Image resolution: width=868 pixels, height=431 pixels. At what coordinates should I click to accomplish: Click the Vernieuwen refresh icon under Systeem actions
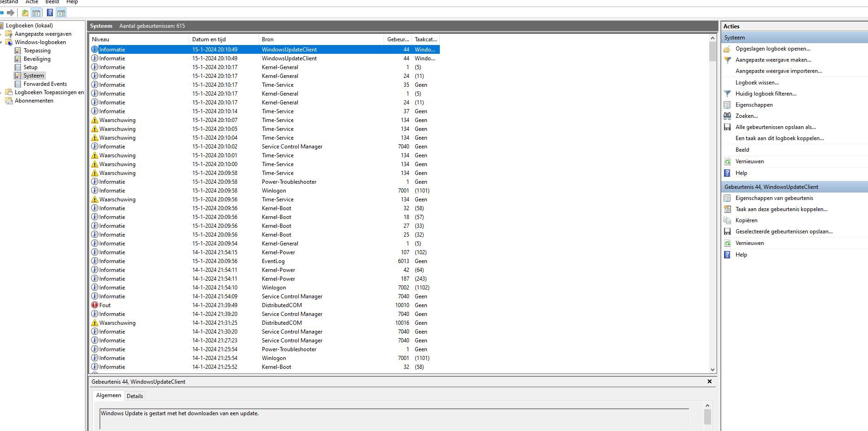click(727, 161)
